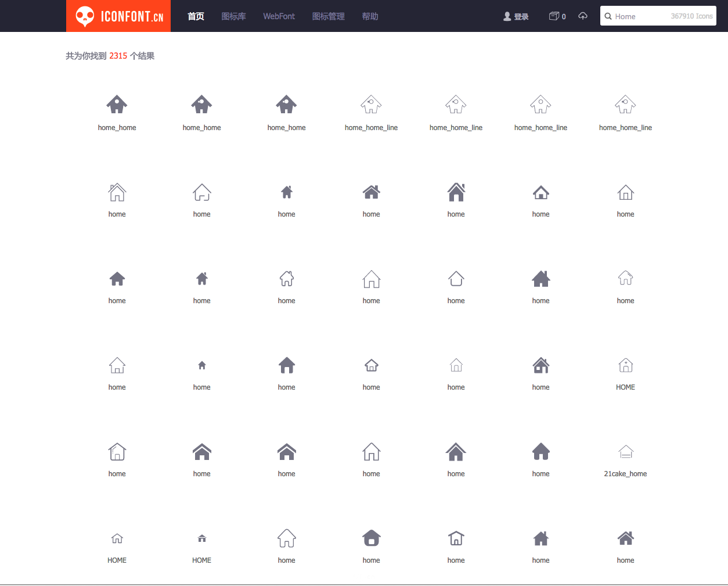This screenshot has width=728, height=586.
Task: Select filled home icon with white window cutouts
Action: 540,365
